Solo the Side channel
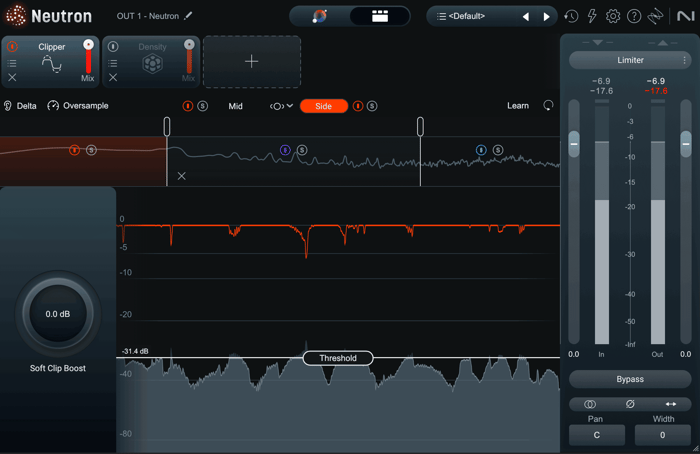 pos(372,106)
